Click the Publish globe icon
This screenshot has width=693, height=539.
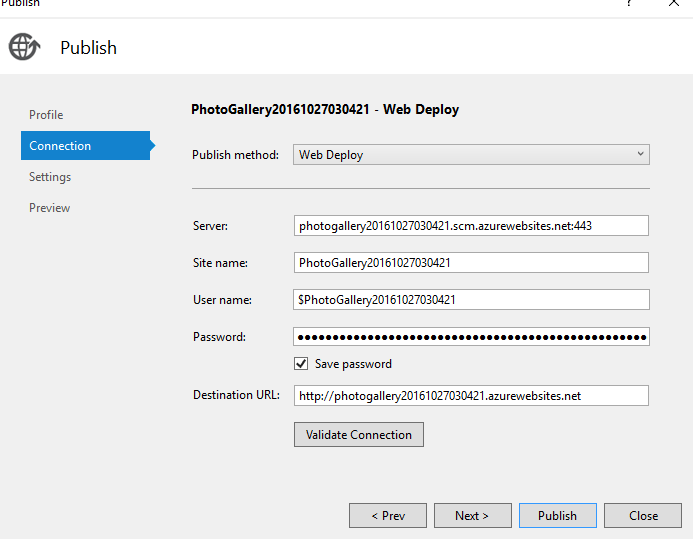24,46
